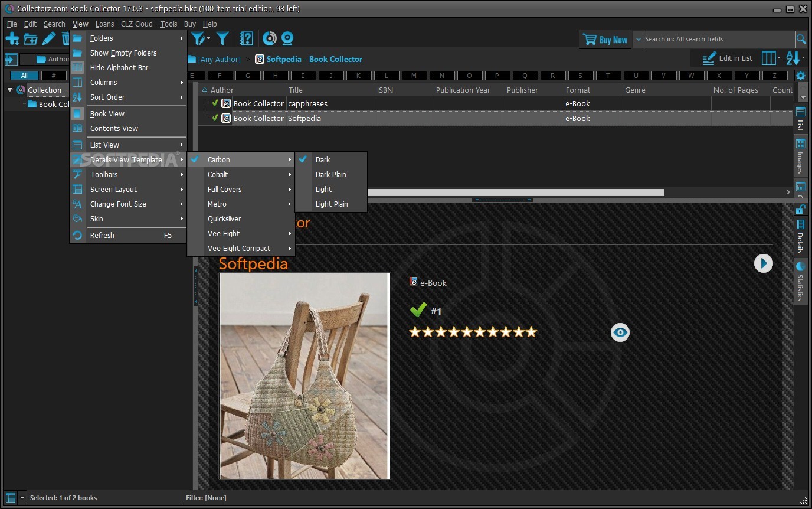Select the Dark Plain template variant
Screen dimensions: 812x509
[331, 174]
